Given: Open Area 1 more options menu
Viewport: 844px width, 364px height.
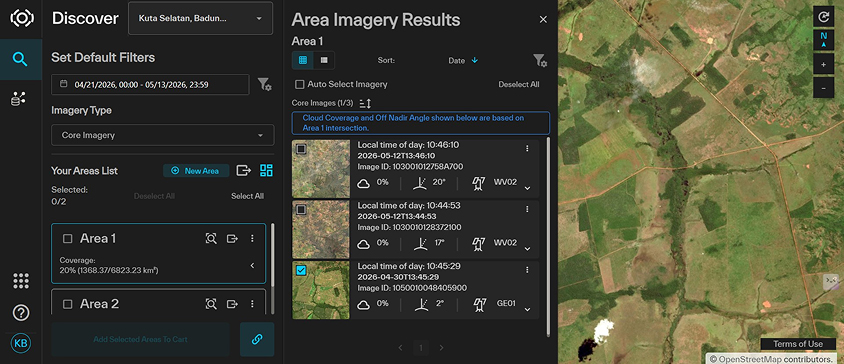Looking at the screenshot, I should tap(252, 239).
